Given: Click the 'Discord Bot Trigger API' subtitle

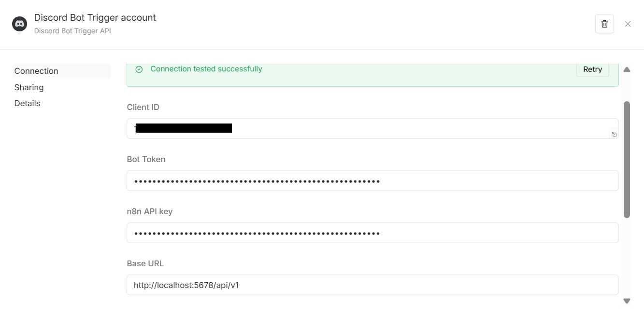Looking at the screenshot, I should point(72,31).
